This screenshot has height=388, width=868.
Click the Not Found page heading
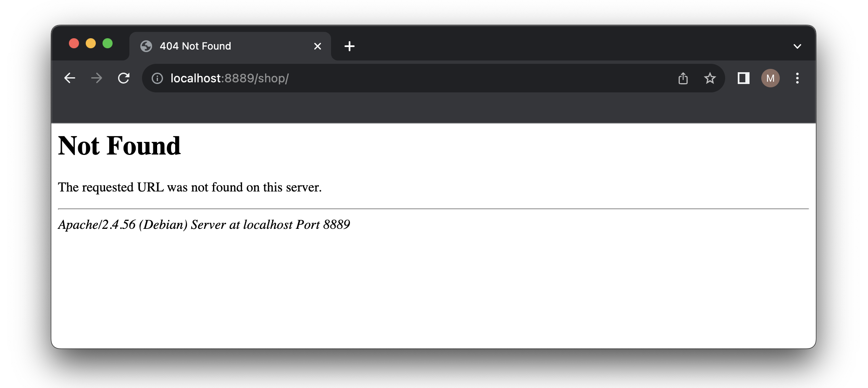tap(119, 146)
